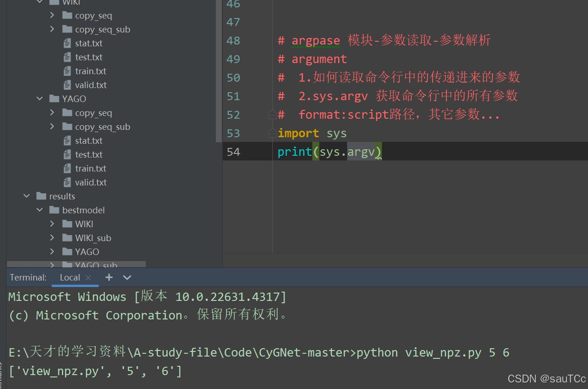Switch to the Local terminal tab
Viewport: 588px width, 389px height.
[x=70, y=277]
